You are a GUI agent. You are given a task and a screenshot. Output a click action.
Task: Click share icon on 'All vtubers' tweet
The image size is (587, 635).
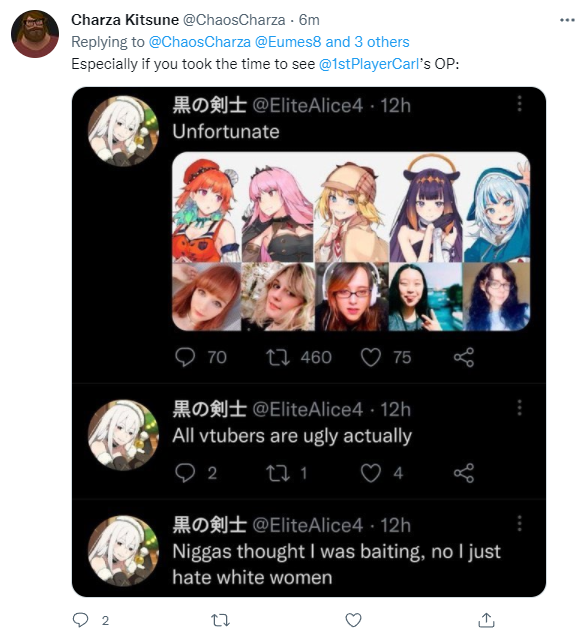point(464,473)
